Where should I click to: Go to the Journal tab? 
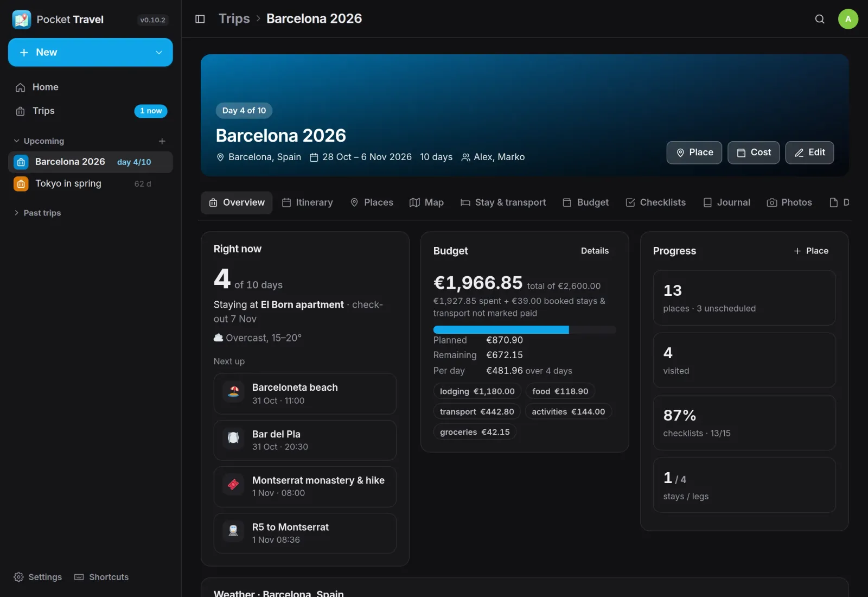click(x=727, y=202)
